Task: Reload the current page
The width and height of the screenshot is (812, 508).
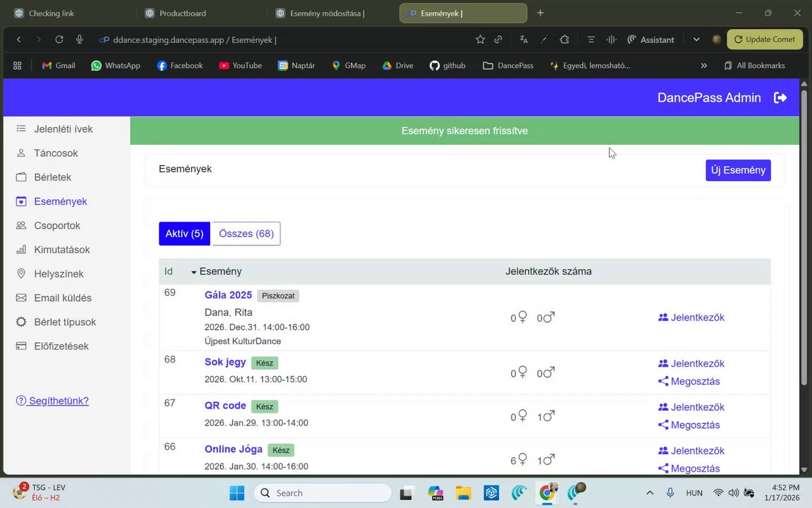Action: [x=59, y=39]
